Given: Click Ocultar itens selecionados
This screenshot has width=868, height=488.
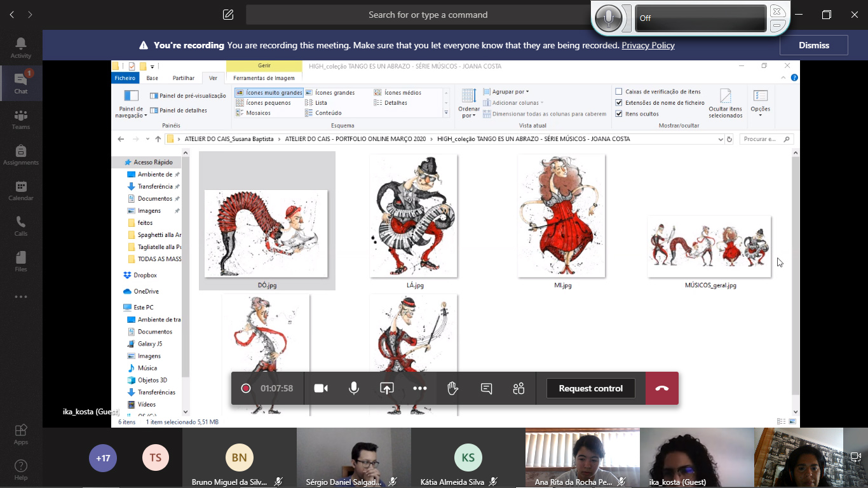Looking at the screenshot, I should click(726, 104).
